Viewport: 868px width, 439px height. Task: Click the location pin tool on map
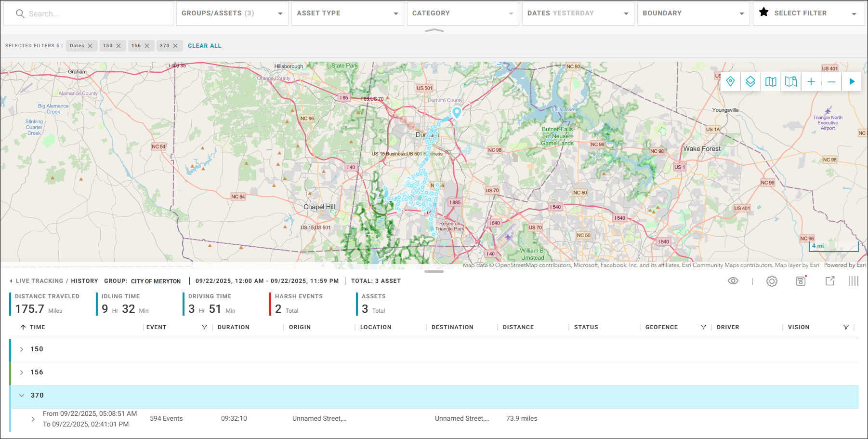[x=730, y=81]
